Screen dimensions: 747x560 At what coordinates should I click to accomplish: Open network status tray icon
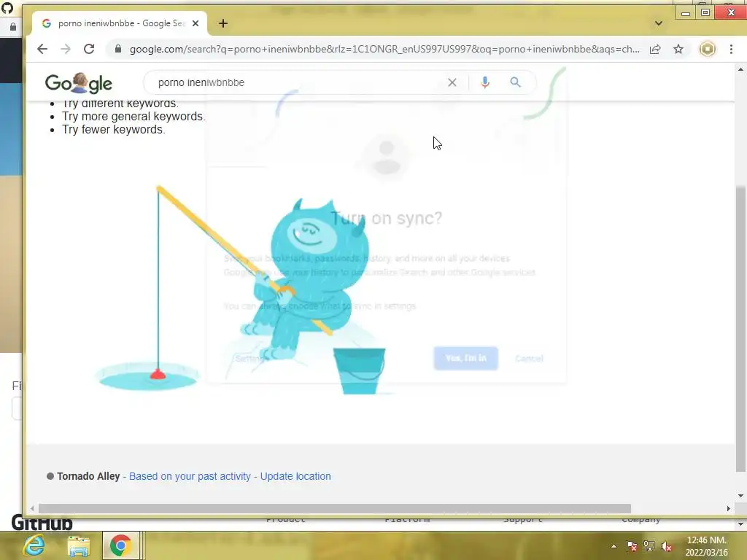click(649, 546)
